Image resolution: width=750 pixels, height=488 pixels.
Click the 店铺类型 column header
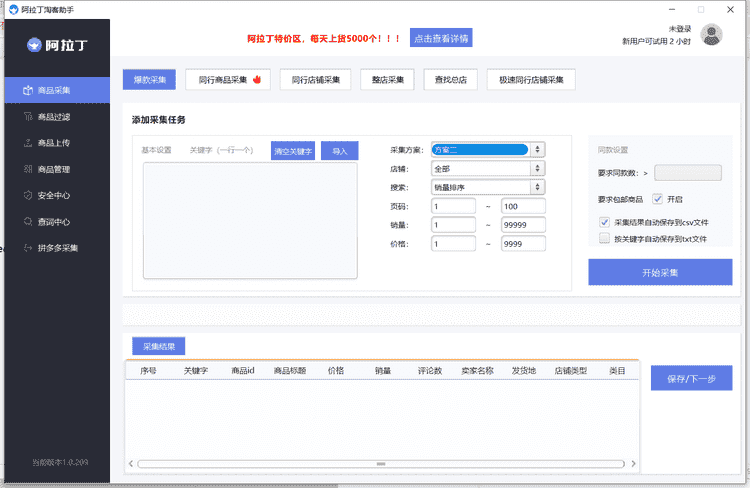(571, 370)
